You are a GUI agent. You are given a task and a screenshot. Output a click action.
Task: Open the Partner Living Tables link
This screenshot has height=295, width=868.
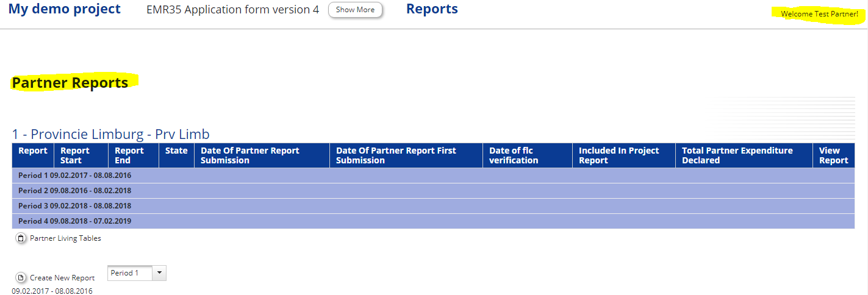[65, 238]
